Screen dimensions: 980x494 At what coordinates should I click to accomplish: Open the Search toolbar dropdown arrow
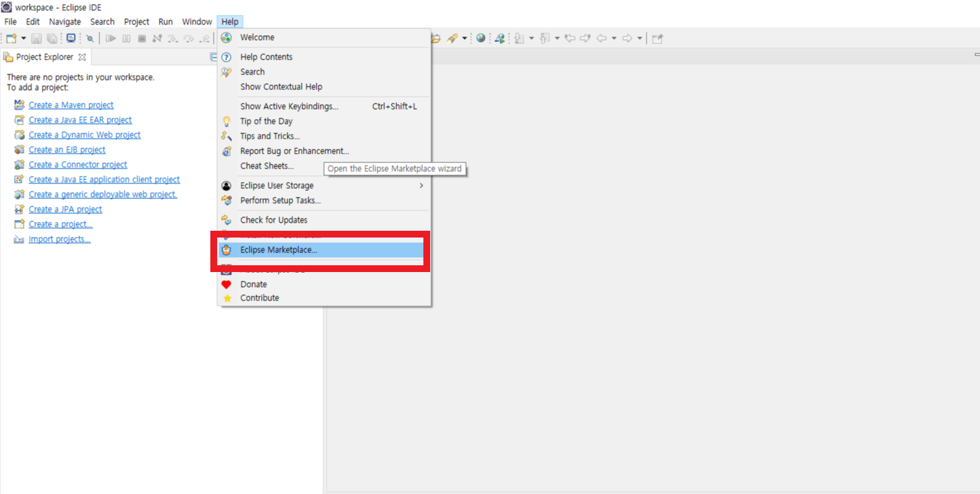(x=465, y=39)
